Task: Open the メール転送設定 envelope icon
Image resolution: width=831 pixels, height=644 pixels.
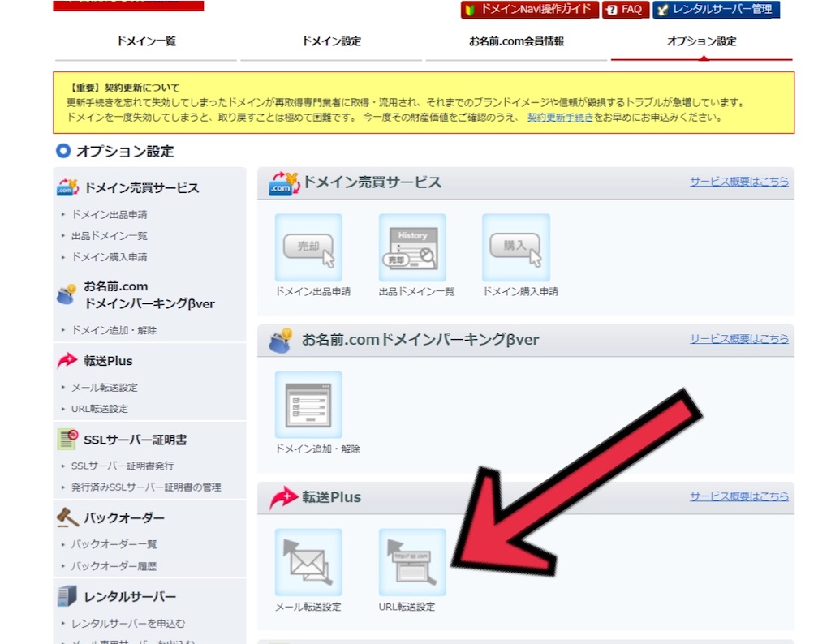Action: 308,562
